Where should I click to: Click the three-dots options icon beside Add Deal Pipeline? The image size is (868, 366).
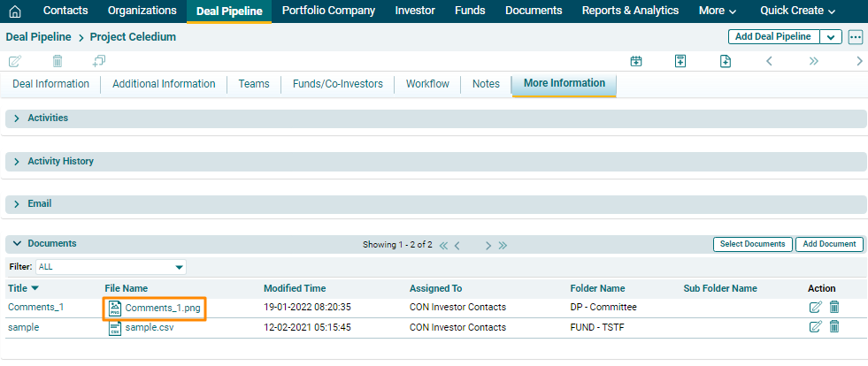pyautogui.click(x=855, y=37)
